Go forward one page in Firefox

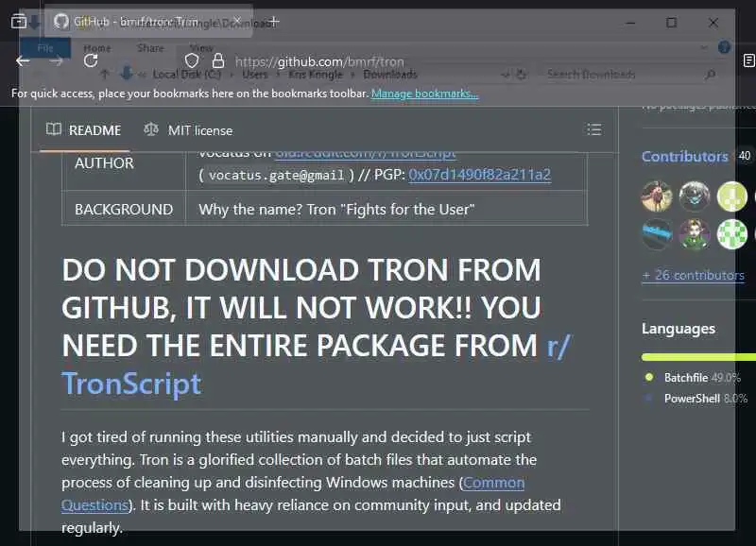pyautogui.click(x=57, y=61)
